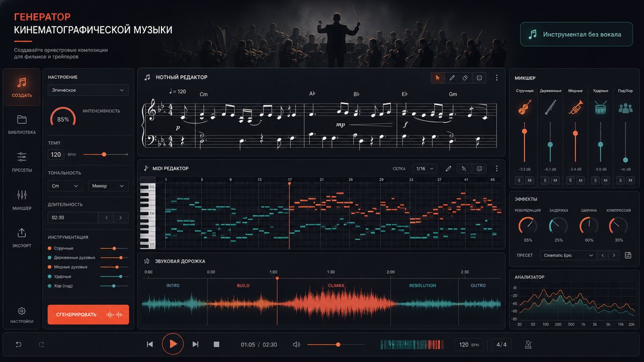Open the Библиотека sidebar tab

pyautogui.click(x=22, y=125)
